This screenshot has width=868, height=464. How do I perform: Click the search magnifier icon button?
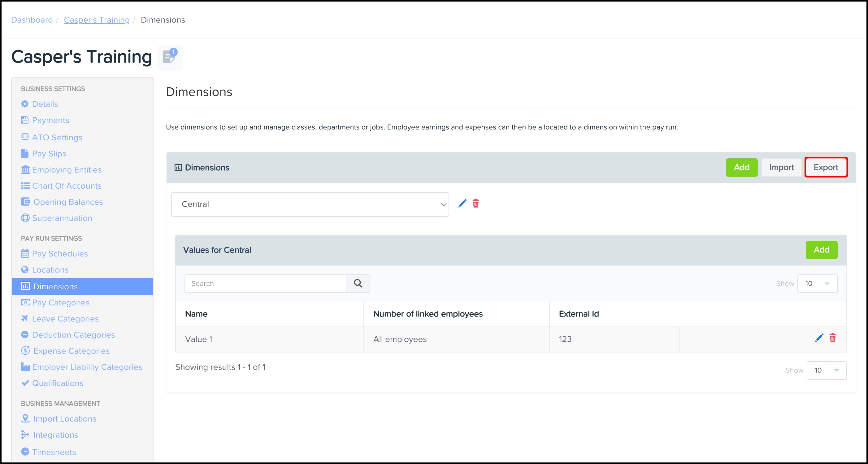pyautogui.click(x=358, y=284)
